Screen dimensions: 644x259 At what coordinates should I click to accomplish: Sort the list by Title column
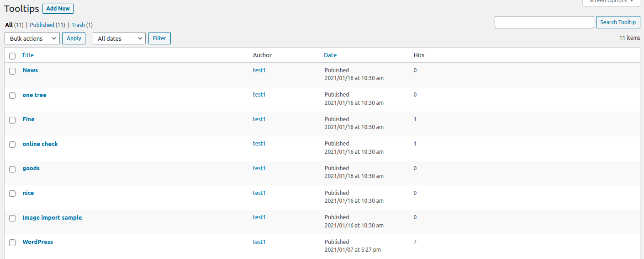point(28,55)
